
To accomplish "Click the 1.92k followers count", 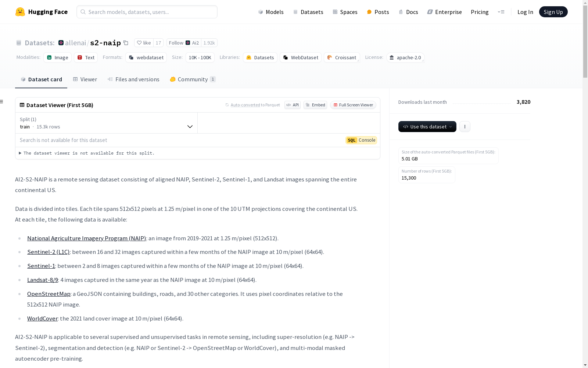I will (209, 43).
